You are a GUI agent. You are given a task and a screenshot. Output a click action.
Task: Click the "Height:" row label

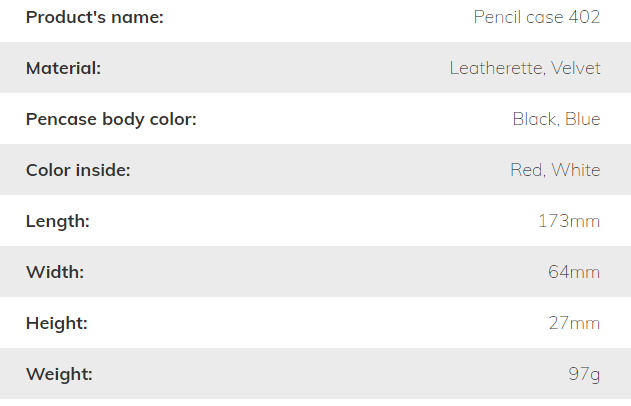(57, 323)
